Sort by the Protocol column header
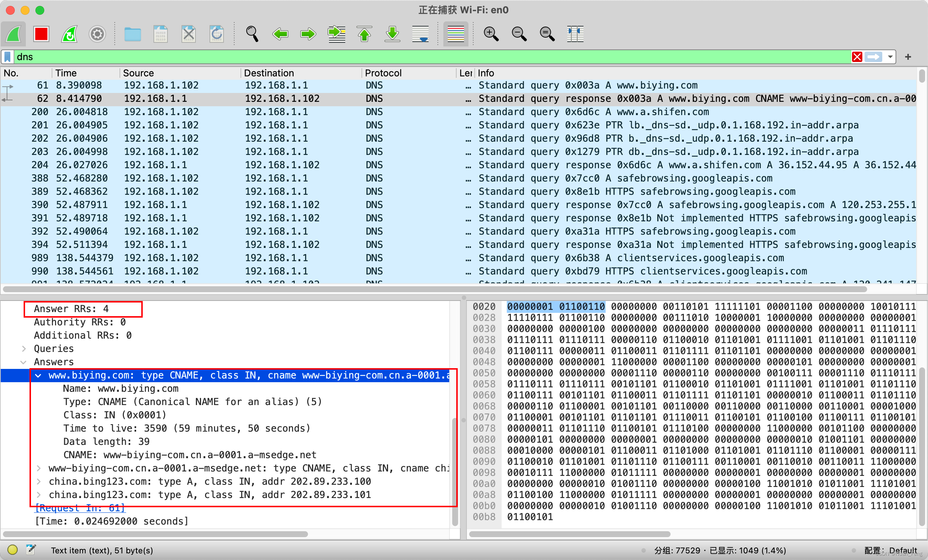The height and width of the screenshot is (560, 928). pos(382,73)
